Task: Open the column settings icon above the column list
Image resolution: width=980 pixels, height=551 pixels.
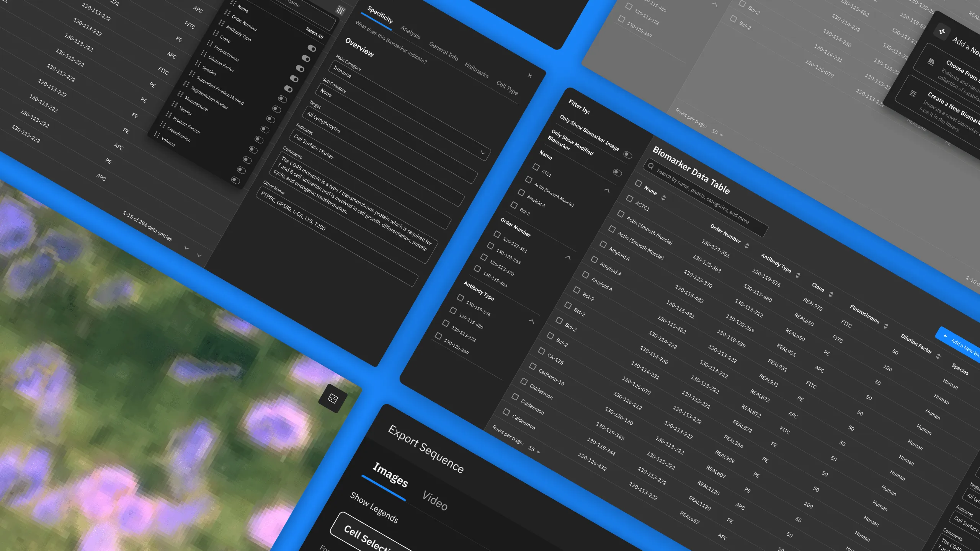Action: click(x=340, y=10)
